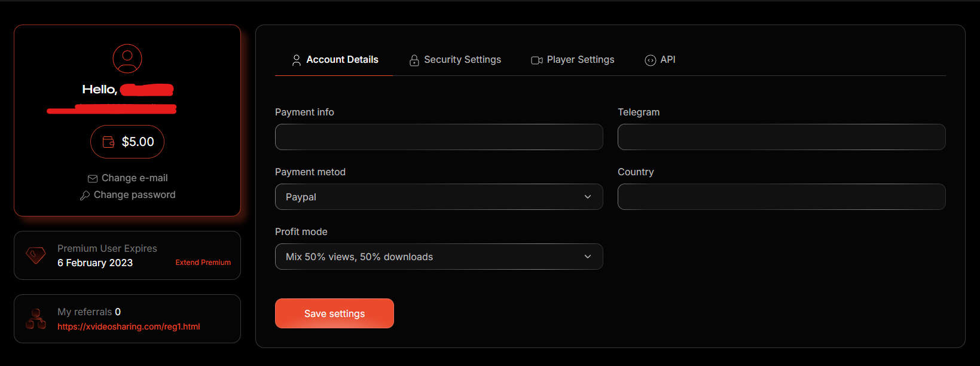Click the key icon for password change
This screenshot has height=366, width=980.
click(x=85, y=196)
